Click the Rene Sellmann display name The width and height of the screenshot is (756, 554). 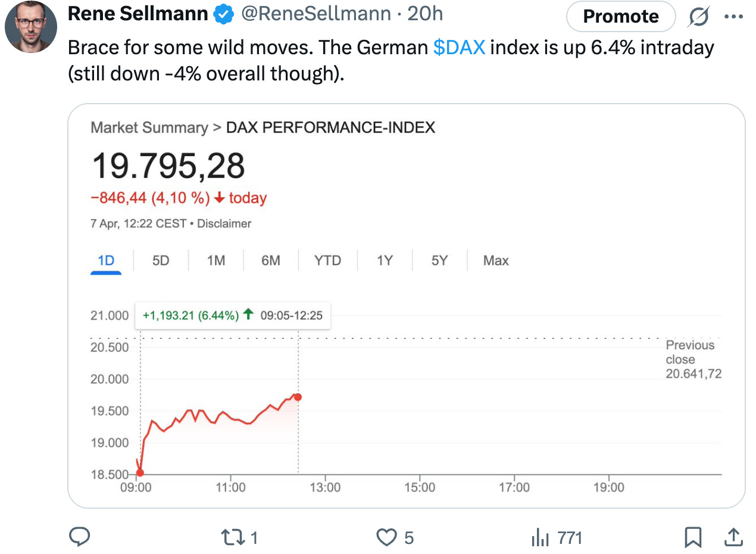(139, 14)
